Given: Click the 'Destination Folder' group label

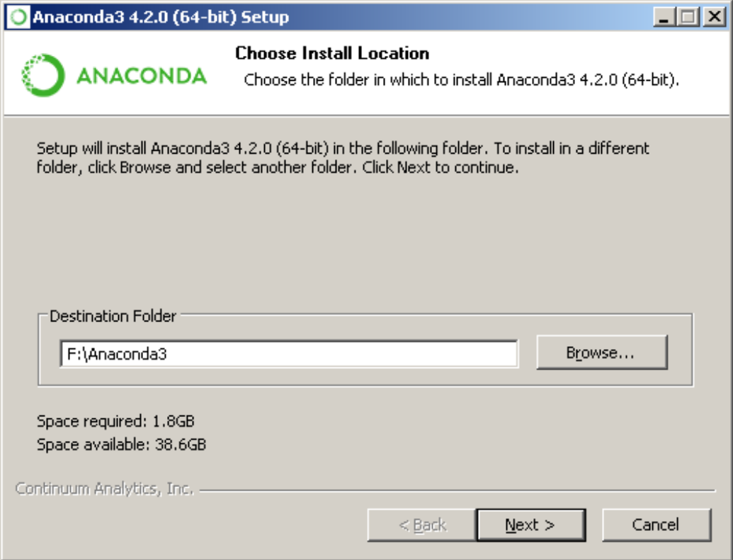Looking at the screenshot, I should click(113, 316).
